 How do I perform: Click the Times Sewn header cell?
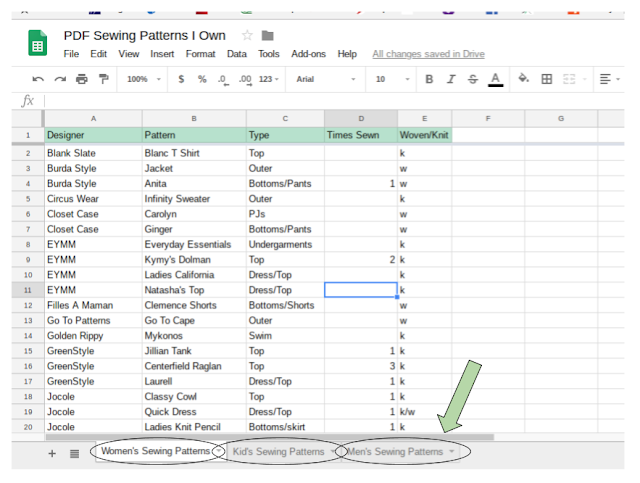tap(361, 135)
